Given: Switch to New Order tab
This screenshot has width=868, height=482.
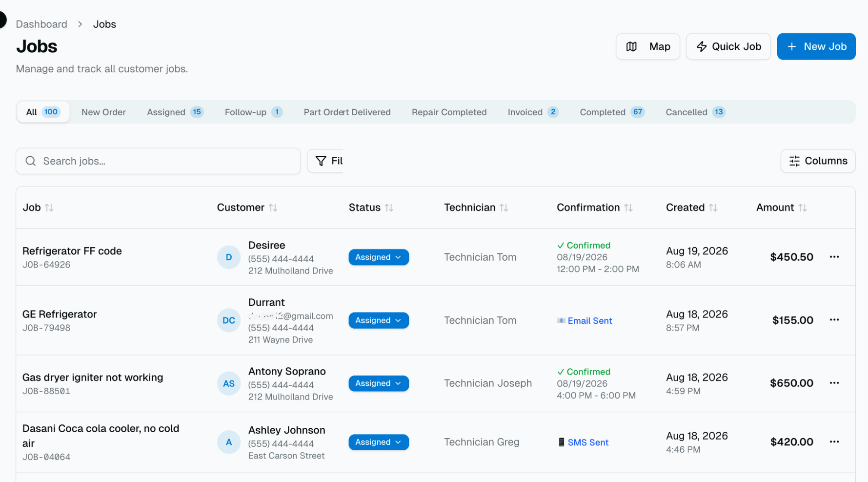Looking at the screenshot, I should point(103,112).
